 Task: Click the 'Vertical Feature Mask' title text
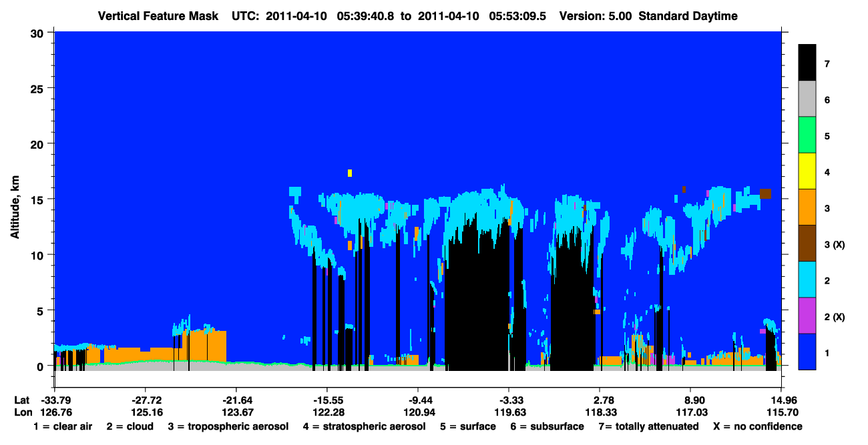click(158, 16)
